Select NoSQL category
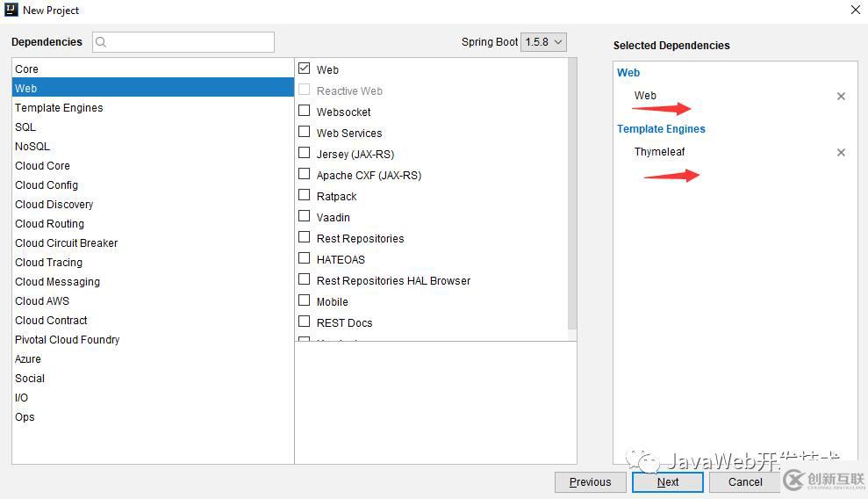Screen dimensions: 868x499 (153, 146)
